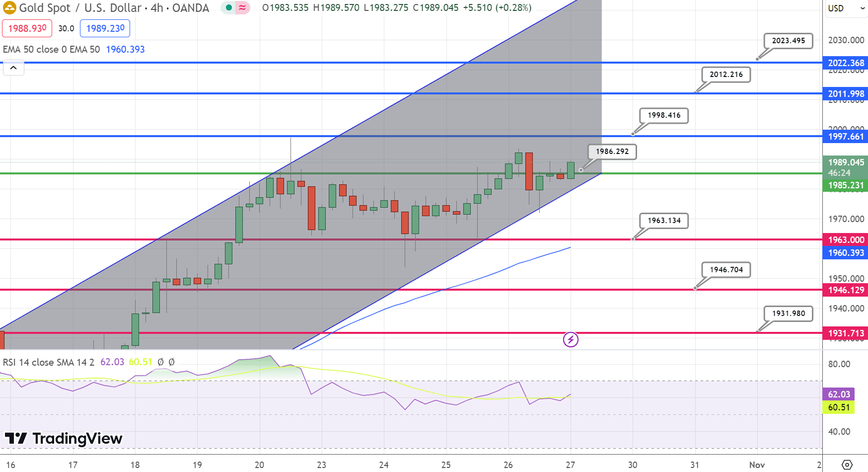The width and height of the screenshot is (868, 472).
Task: Click the red sell price 1988.930 button
Action: (27, 28)
